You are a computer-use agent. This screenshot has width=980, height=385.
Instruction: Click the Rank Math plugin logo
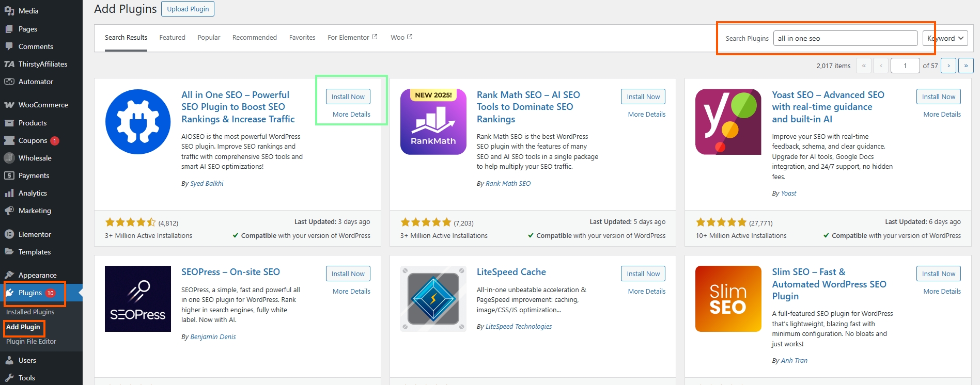pos(433,122)
